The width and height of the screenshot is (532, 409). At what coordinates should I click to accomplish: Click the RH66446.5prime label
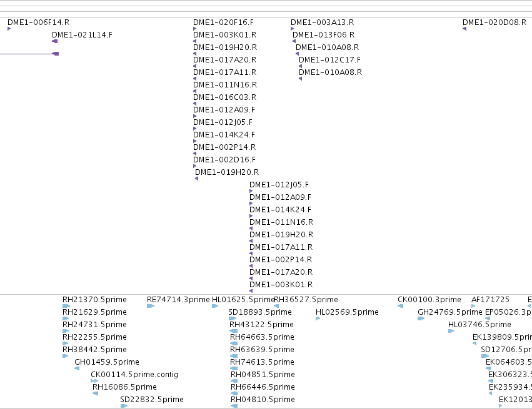click(x=263, y=387)
